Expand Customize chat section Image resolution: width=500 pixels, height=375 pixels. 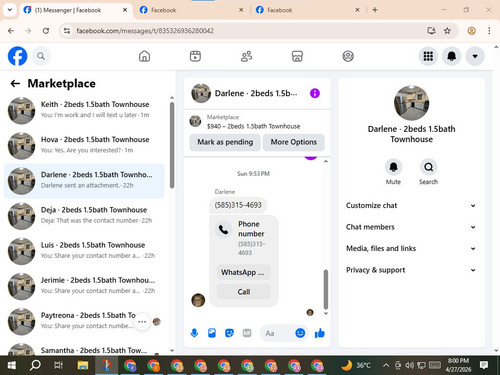411,205
